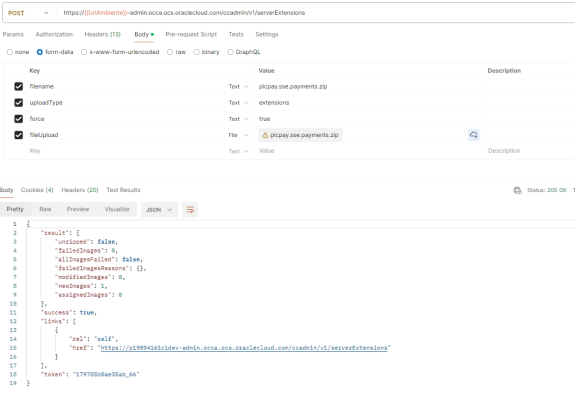
Task: Uncheck the fileUpload row checkbox
Action: pyautogui.click(x=18, y=135)
